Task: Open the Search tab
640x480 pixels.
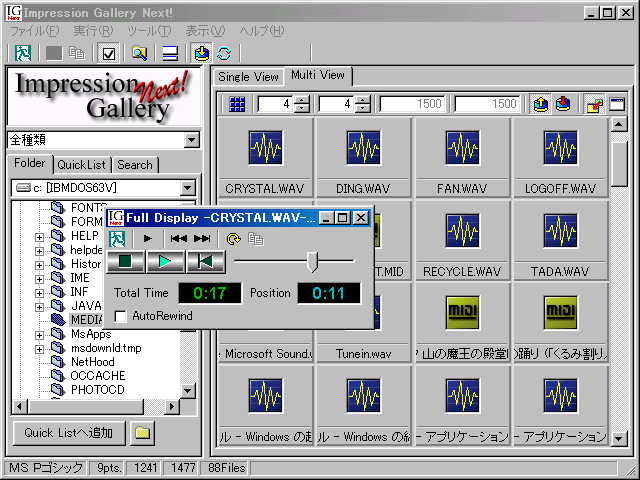Action: pos(135,165)
